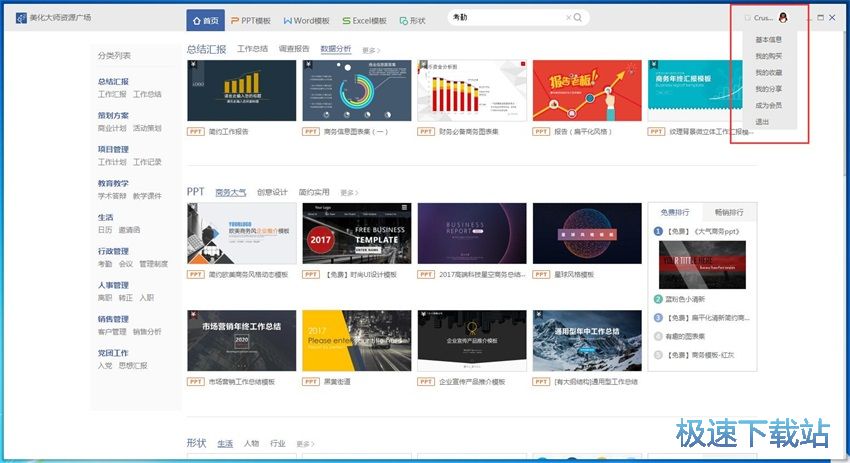
Task: Open the 人事管理 category
Action: 113,285
